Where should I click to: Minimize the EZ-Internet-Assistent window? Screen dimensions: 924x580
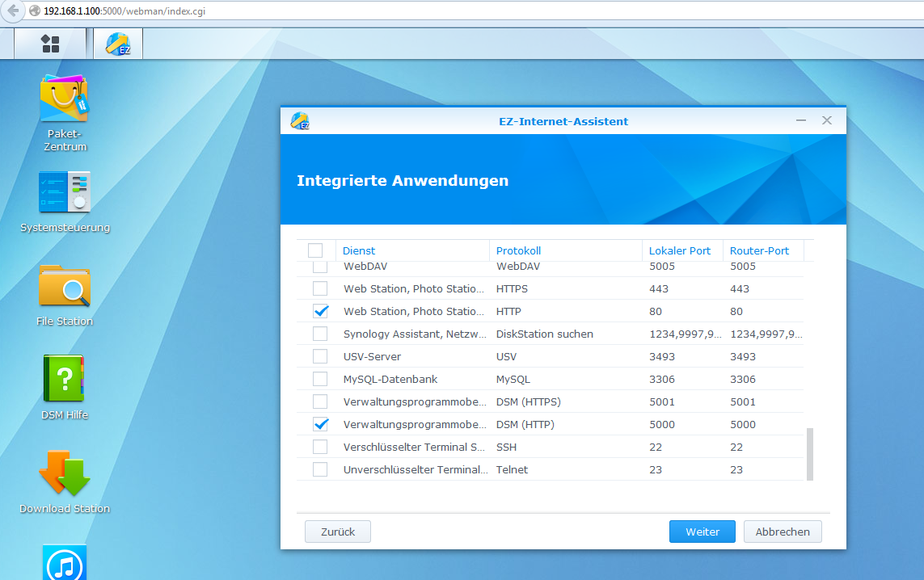pos(801,120)
